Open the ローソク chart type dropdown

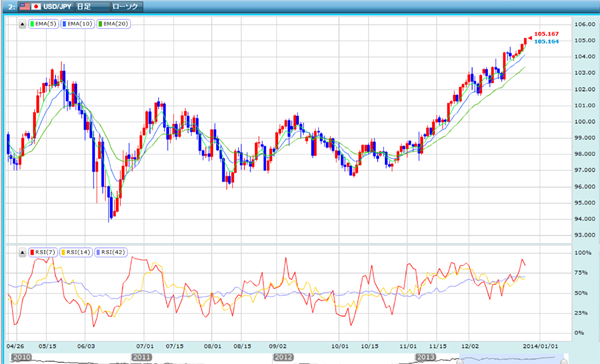127,7
